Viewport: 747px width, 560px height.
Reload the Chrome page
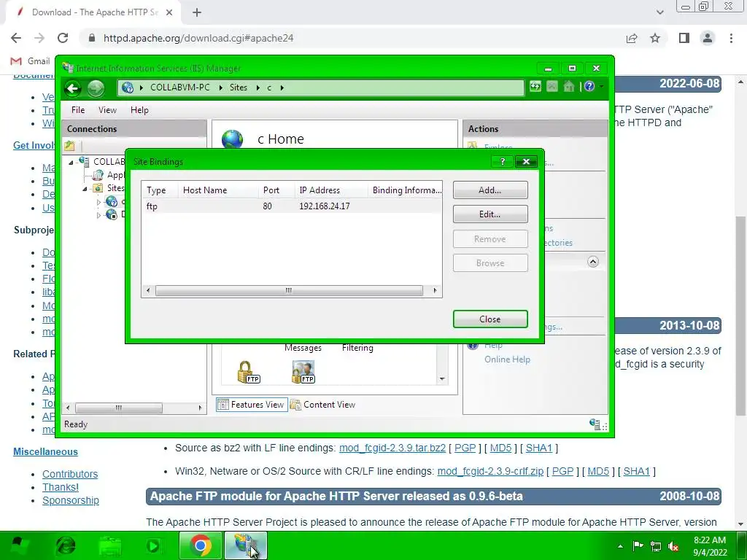pos(63,38)
